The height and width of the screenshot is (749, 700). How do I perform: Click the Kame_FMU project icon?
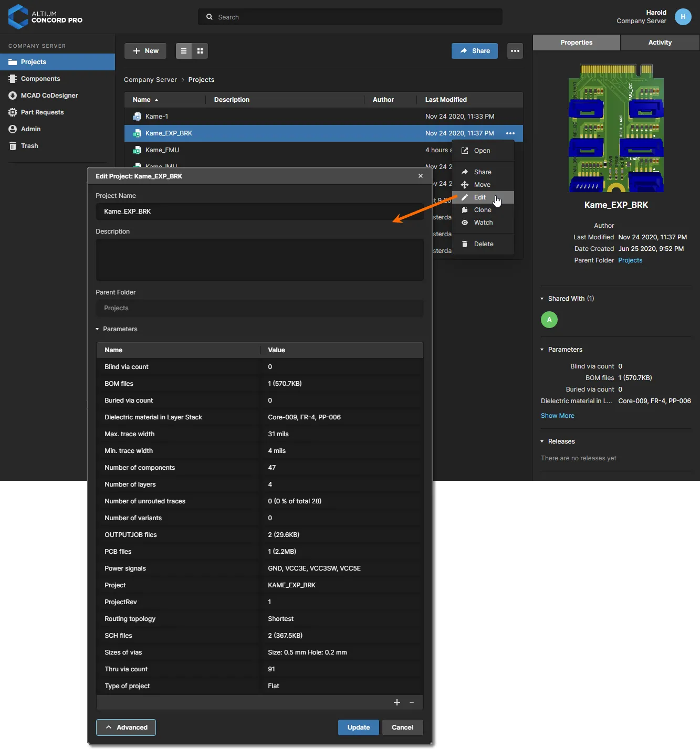coord(137,150)
